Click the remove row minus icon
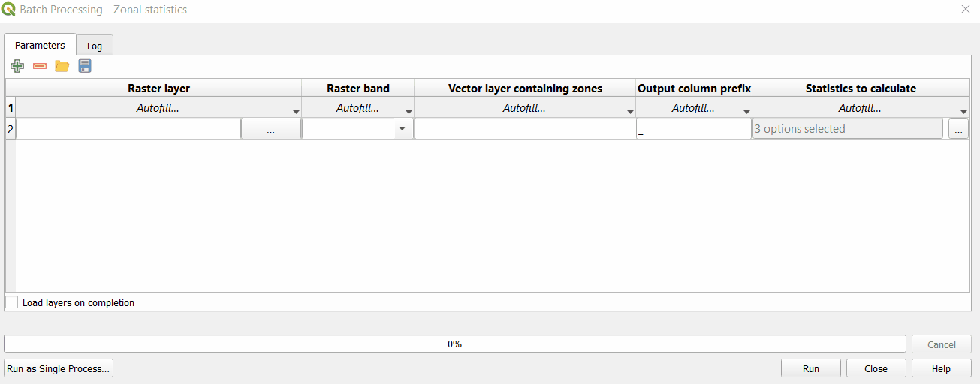 [x=40, y=67]
